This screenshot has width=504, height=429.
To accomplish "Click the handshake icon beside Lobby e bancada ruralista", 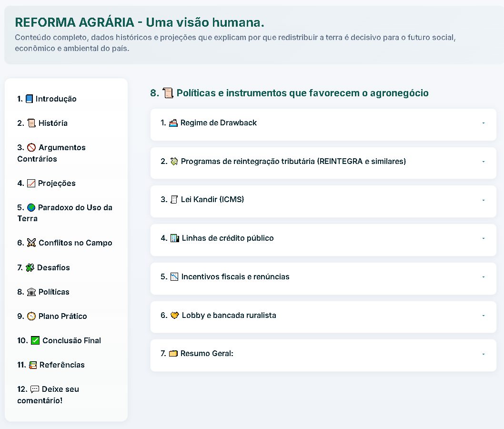I will 174,316.
